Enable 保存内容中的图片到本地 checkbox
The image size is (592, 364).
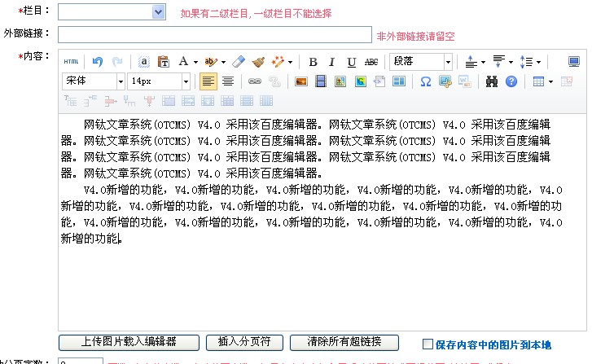pyautogui.click(x=428, y=344)
